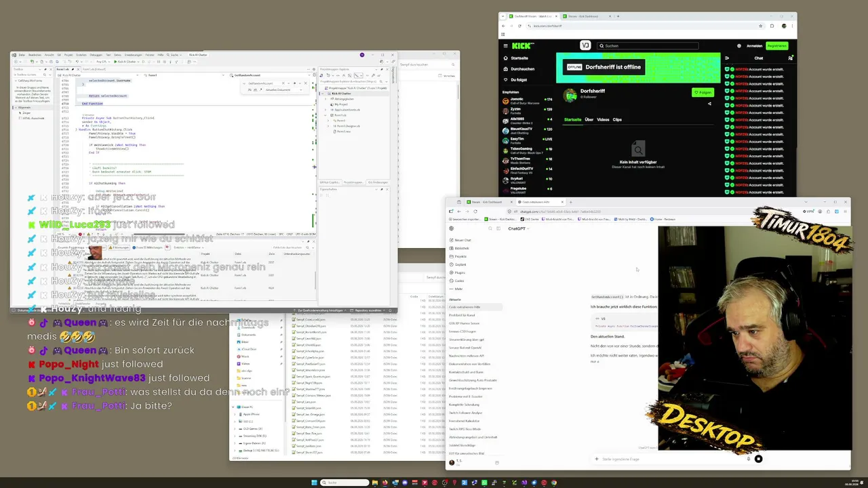
Task: Open Aktuelles Dokument scope dropdown in find box
Action: click(x=283, y=89)
